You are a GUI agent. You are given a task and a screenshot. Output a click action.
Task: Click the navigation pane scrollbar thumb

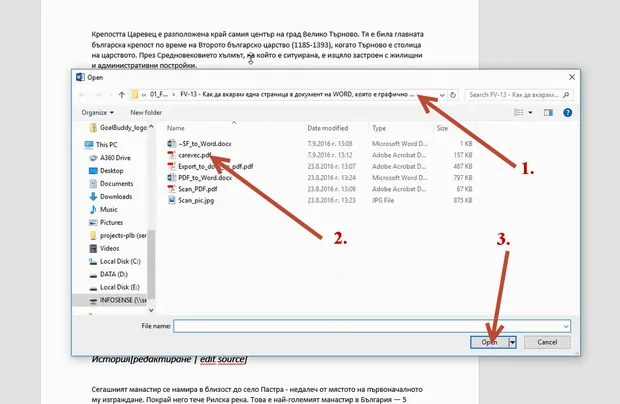(151, 264)
